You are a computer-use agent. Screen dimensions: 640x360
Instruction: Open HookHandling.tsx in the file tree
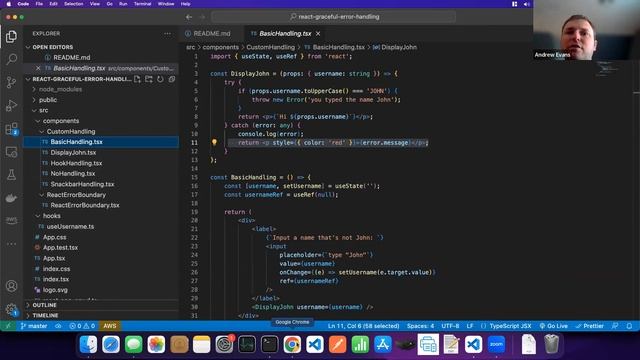coord(76,163)
